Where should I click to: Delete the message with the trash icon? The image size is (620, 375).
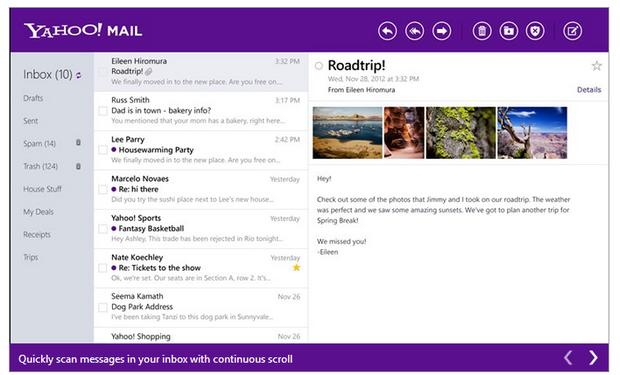(482, 31)
